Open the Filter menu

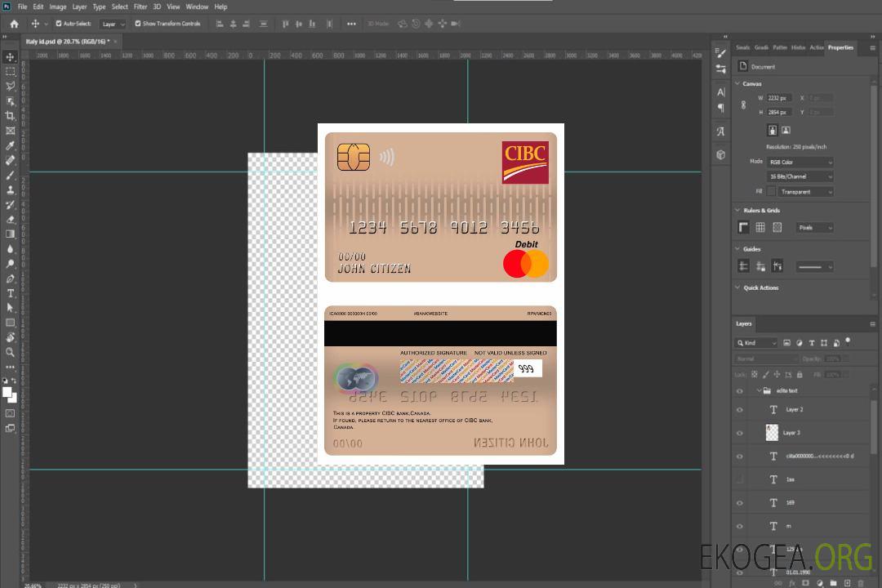[x=140, y=7]
